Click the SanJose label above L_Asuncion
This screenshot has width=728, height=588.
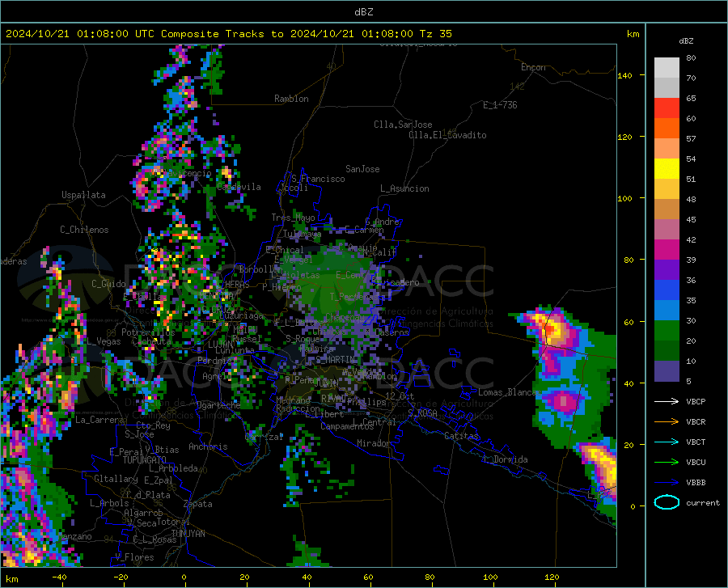(362, 169)
